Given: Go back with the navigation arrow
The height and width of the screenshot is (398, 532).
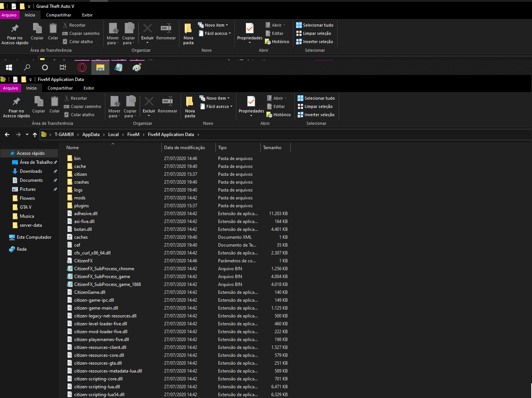Looking at the screenshot, I should pos(7,135).
